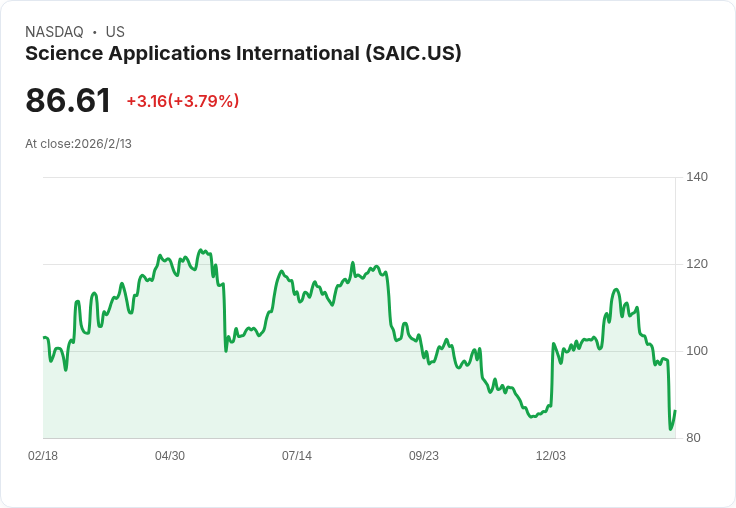This screenshot has height=508, width=736.
Task: Select the 09/23 date on the x-axis
Action: click(424, 456)
